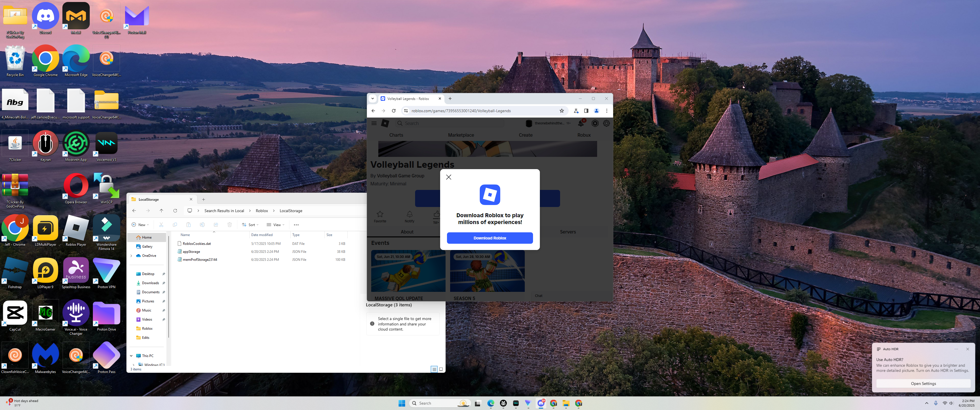Open Chrome's side panel icon

click(x=586, y=111)
